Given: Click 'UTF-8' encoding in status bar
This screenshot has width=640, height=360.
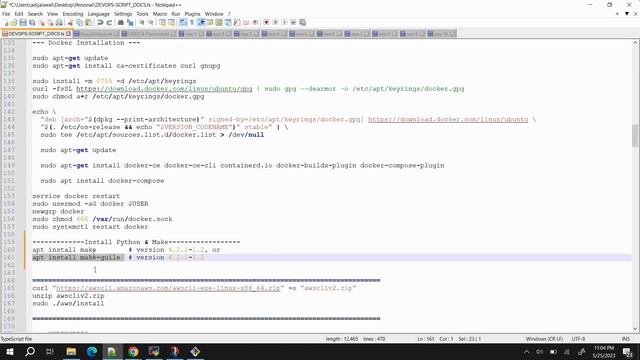Looking at the screenshot, I should click(578, 339).
